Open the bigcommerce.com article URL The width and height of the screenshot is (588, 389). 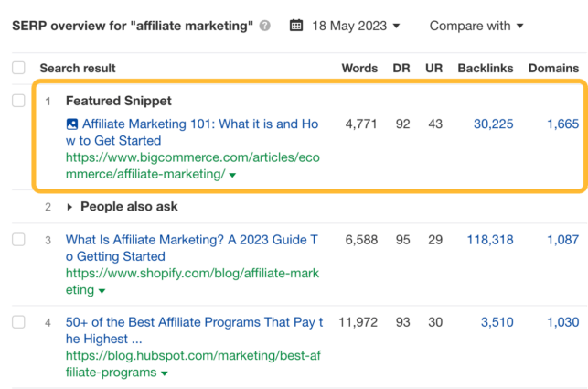tap(192, 166)
